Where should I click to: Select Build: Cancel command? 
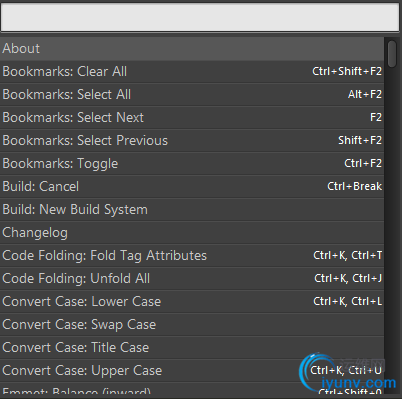coord(192,187)
